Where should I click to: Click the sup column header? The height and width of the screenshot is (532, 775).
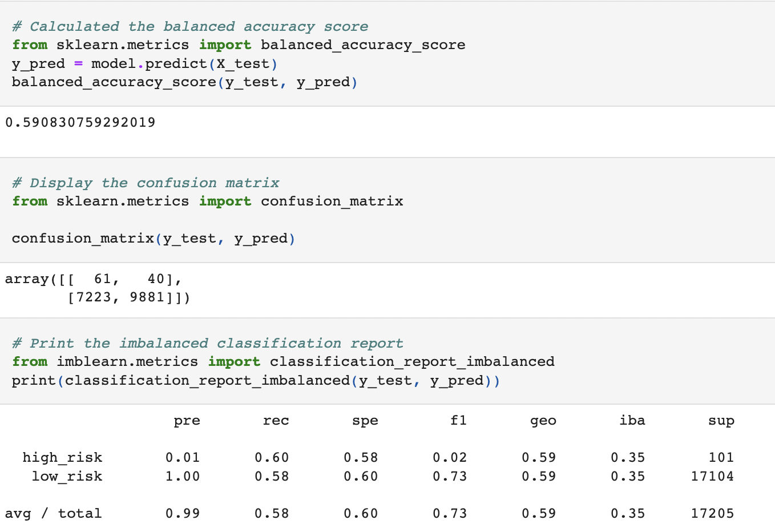tap(721, 421)
